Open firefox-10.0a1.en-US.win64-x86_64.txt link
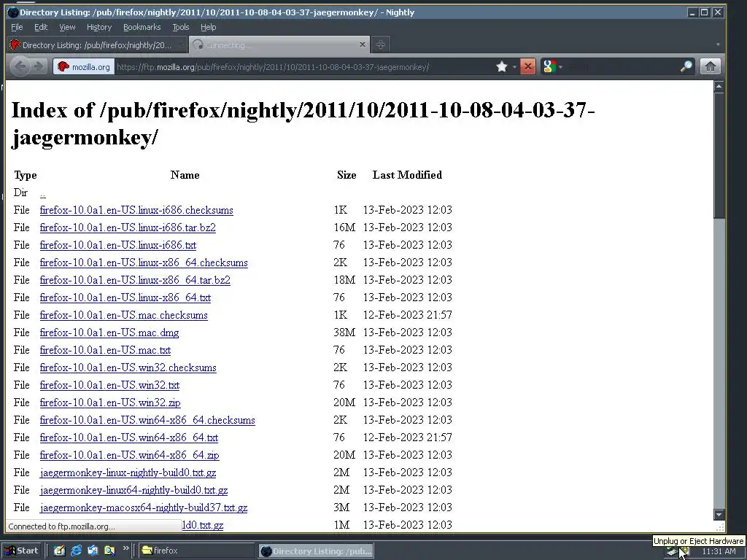 (x=129, y=437)
